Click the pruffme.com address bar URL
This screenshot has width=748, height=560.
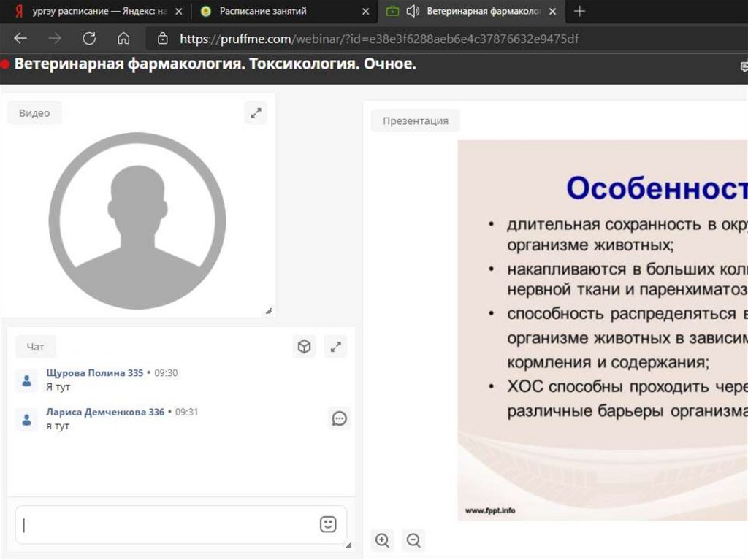tap(379, 39)
